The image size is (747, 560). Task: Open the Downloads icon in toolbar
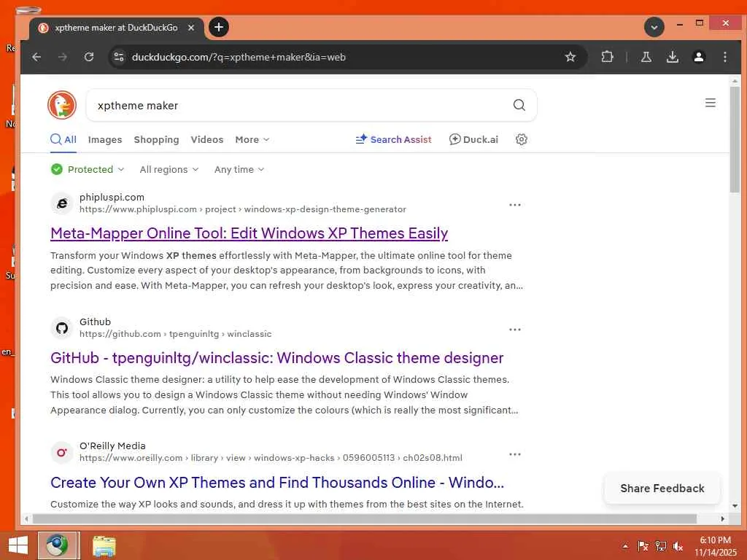672,57
